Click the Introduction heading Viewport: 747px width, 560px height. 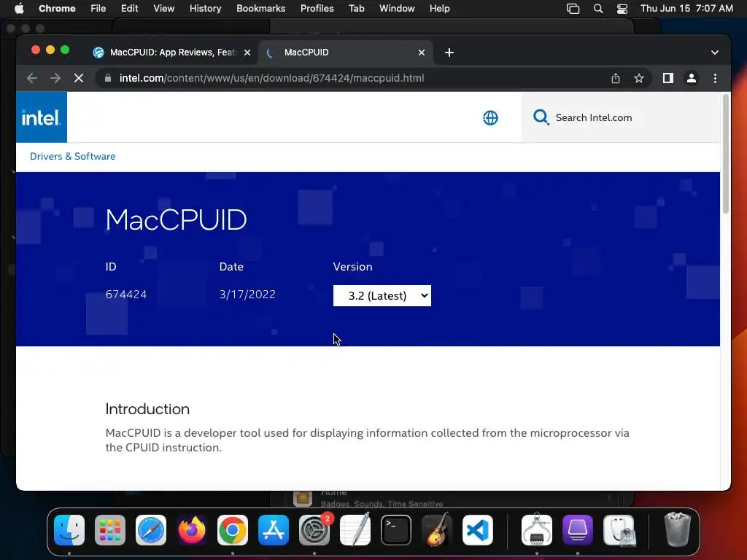coord(147,409)
